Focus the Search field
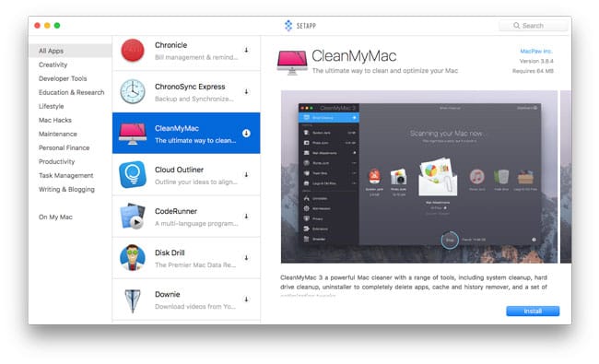Image resolution: width=599 pixels, height=364 pixels. (x=534, y=25)
